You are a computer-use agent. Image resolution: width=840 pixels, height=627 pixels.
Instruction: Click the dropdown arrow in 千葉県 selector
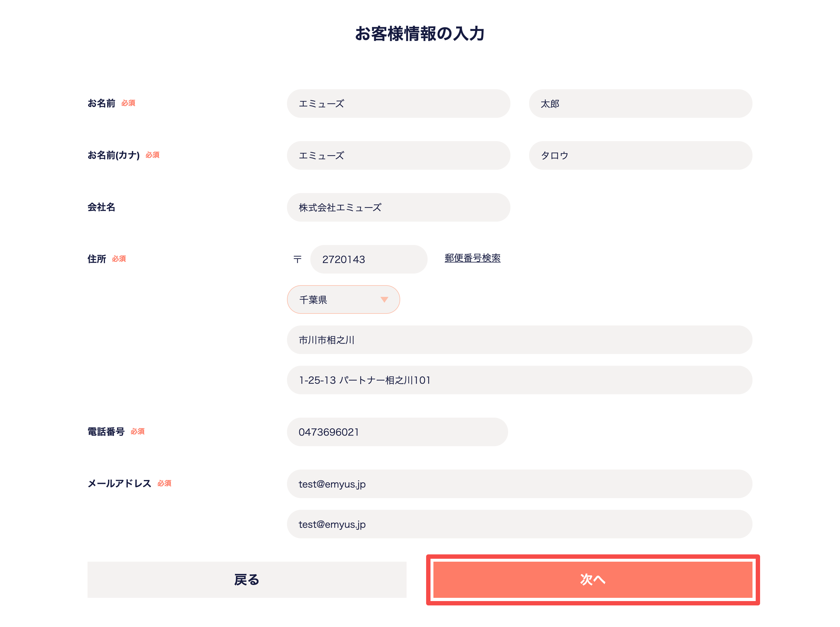[x=384, y=300]
